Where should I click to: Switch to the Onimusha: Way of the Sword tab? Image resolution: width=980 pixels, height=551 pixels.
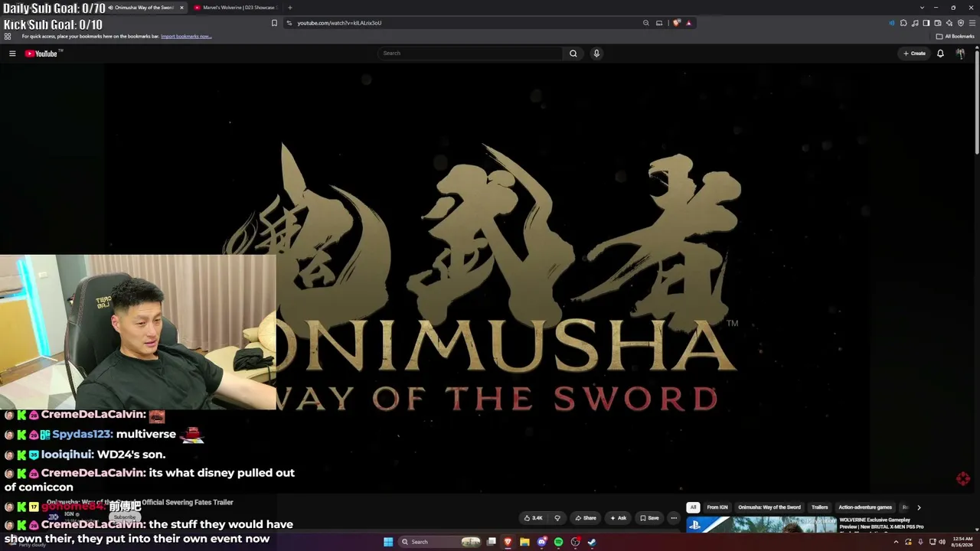click(x=142, y=8)
